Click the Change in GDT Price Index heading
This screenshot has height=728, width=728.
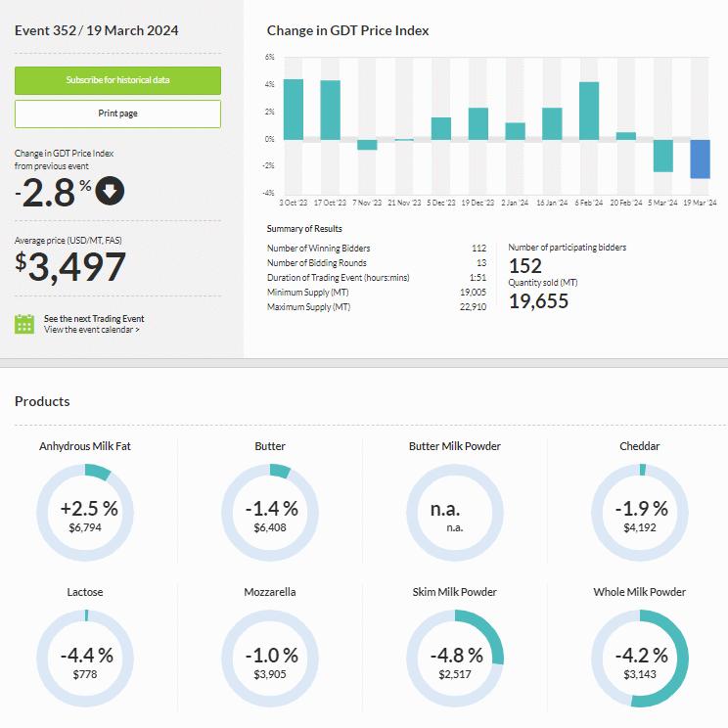(347, 30)
